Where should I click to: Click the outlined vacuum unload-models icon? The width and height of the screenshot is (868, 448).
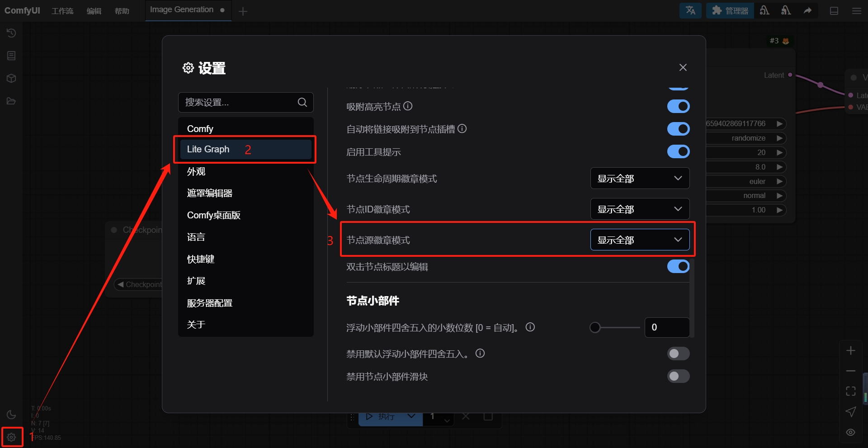point(764,10)
